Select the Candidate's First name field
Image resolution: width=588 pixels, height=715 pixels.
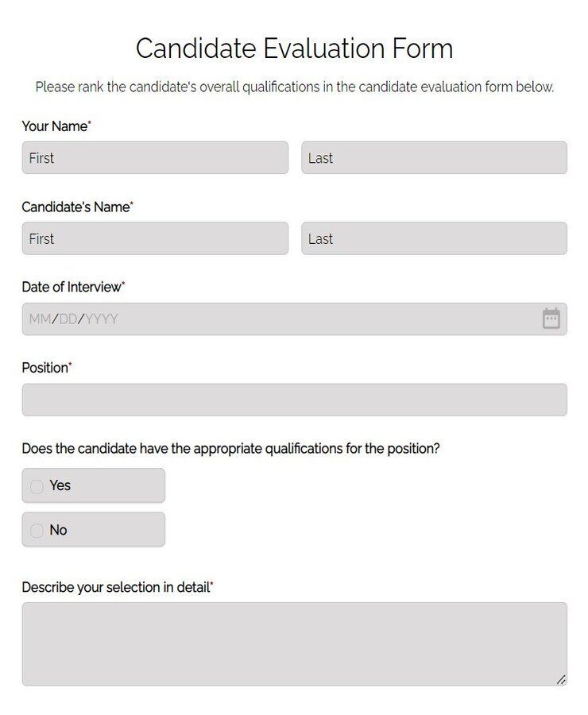point(154,238)
